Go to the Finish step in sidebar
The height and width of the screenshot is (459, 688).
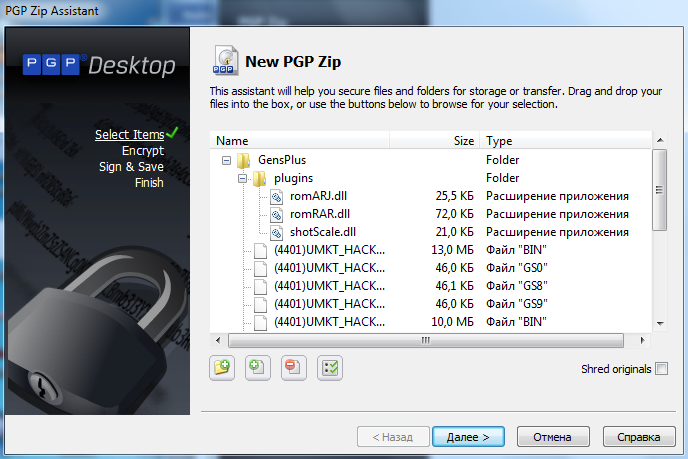pyautogui.click(x=149, y=183)
